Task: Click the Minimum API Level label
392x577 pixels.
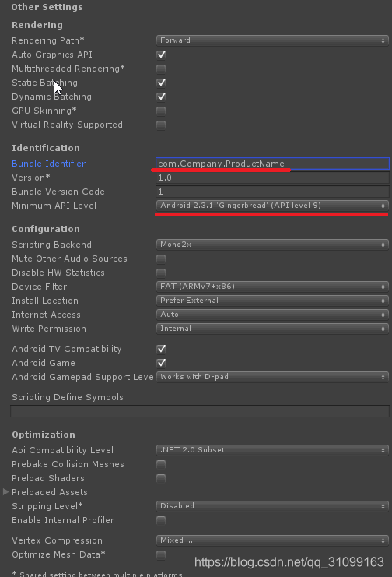Action: click(54, 206)
